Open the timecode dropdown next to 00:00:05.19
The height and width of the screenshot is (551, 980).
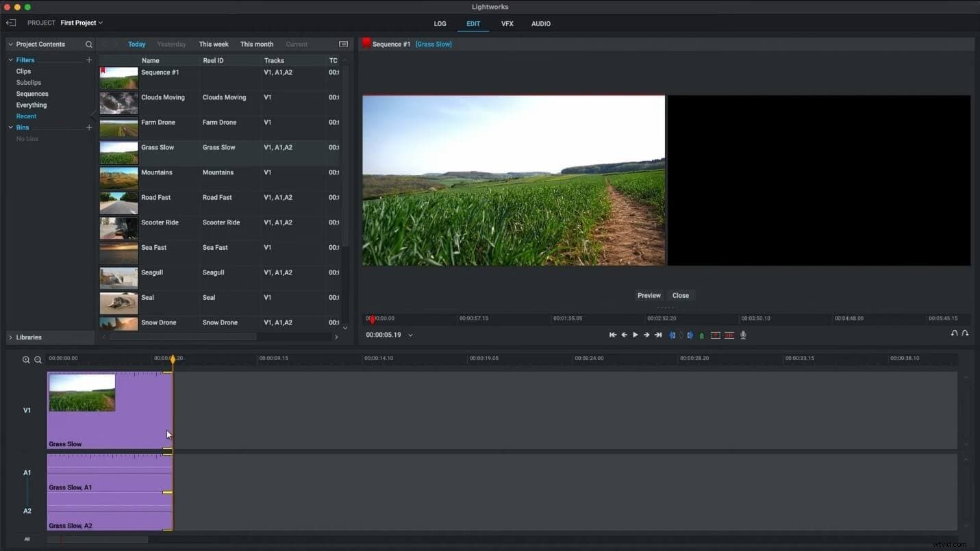pos(410,335)
